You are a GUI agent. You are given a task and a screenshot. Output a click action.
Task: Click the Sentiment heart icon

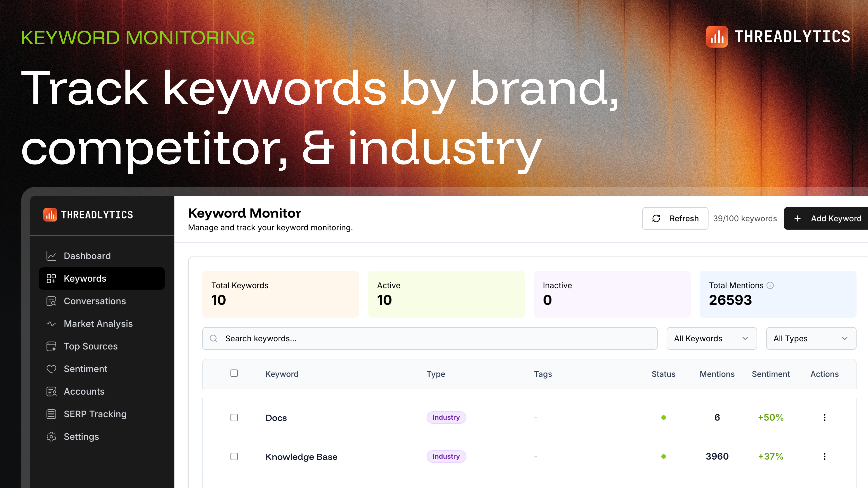coord(51,369)
